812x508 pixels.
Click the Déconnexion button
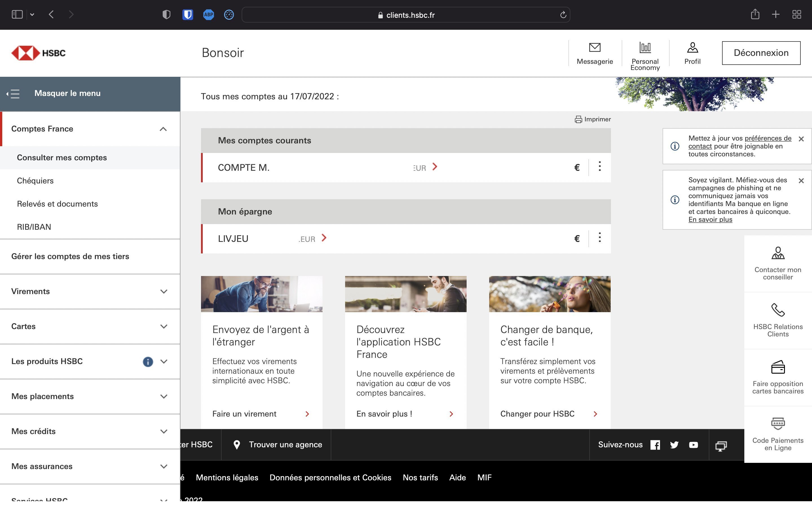(x=761, y=53)
